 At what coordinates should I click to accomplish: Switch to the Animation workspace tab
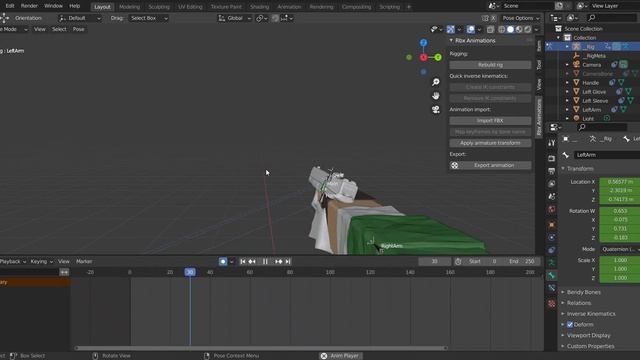(289, 7)
